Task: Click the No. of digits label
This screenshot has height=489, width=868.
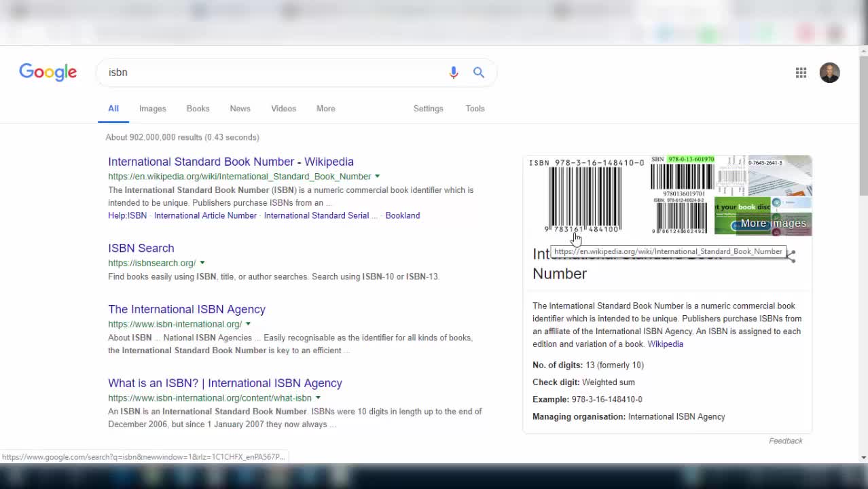Action: pyautogui.click(x=558, y=365)
